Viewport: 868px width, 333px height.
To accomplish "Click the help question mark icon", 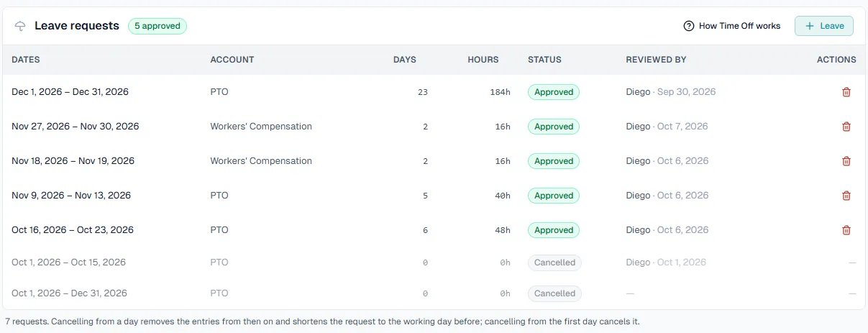I will (689, 26).
